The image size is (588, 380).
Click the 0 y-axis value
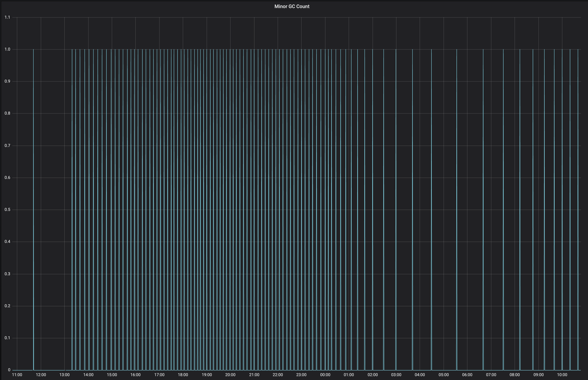9,370
